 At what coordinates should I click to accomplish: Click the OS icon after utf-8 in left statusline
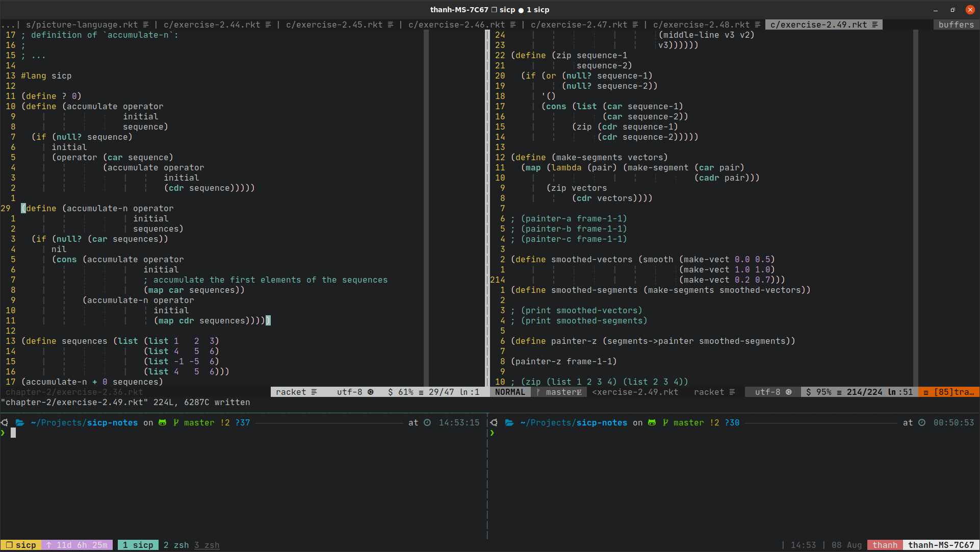(371, 392)
